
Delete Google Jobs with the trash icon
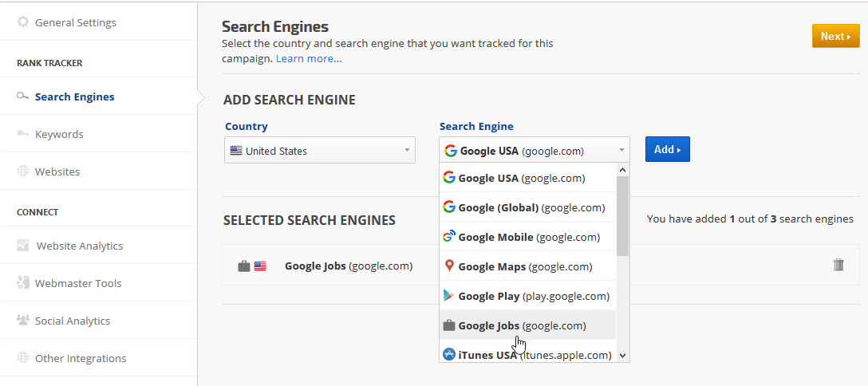[x=838, y=265]
